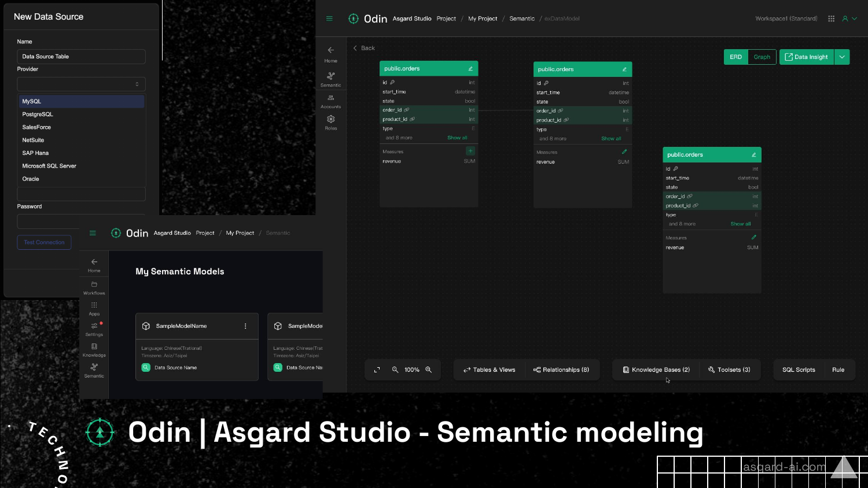Screen dimensions: 868x488
Task: Open Workflows in the Semantic Models sidebar
Action: (94, 288)
